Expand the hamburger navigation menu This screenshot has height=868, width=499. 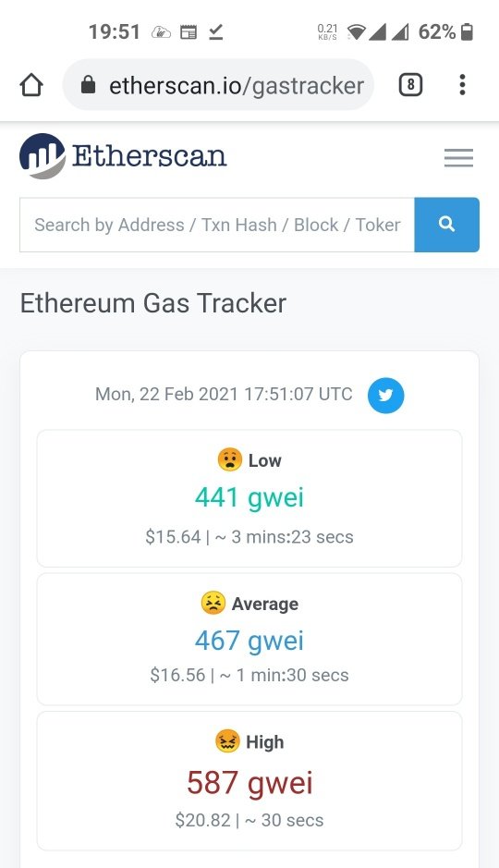click(x=458, y=158)
